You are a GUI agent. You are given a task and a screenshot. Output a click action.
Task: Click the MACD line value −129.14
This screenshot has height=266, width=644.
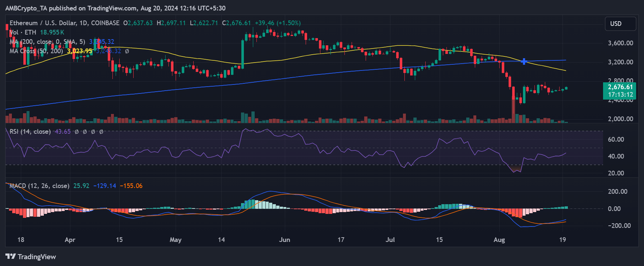point(105,186)
